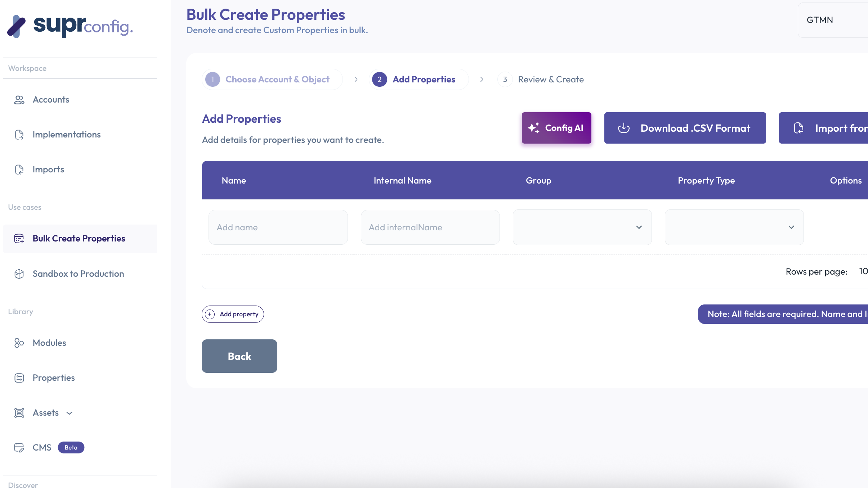Open Imports from the sidebar
This screenshot has width=868, height=488.
tap(48, 169)
